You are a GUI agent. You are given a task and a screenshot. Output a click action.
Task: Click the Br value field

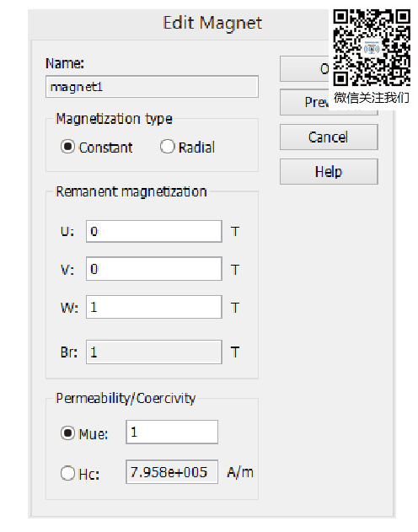[x=154, y=352]
